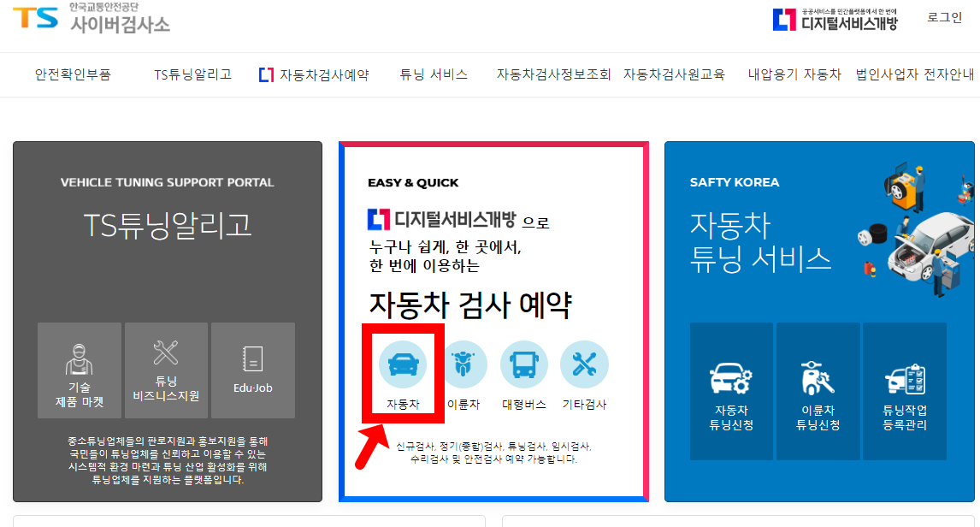Click the 튜닝 비즈니스지원 tile
The image size is (980, 527).
pos(166,370)
